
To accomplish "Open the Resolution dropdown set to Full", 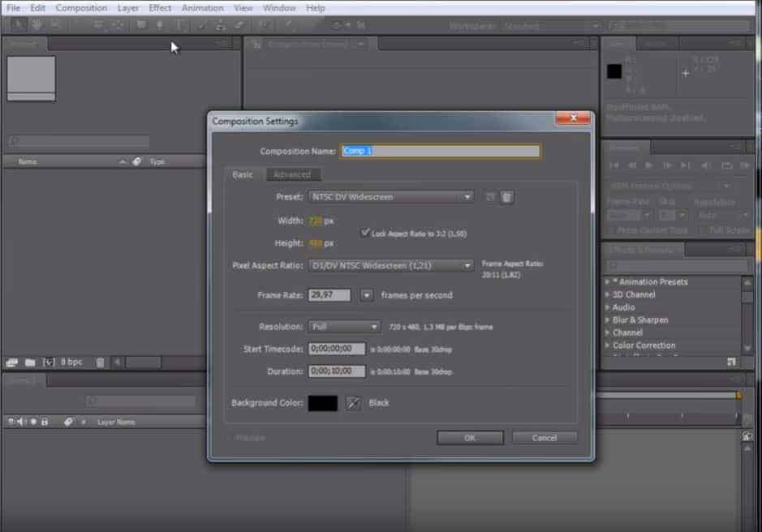I will click(x=344, y=327).
